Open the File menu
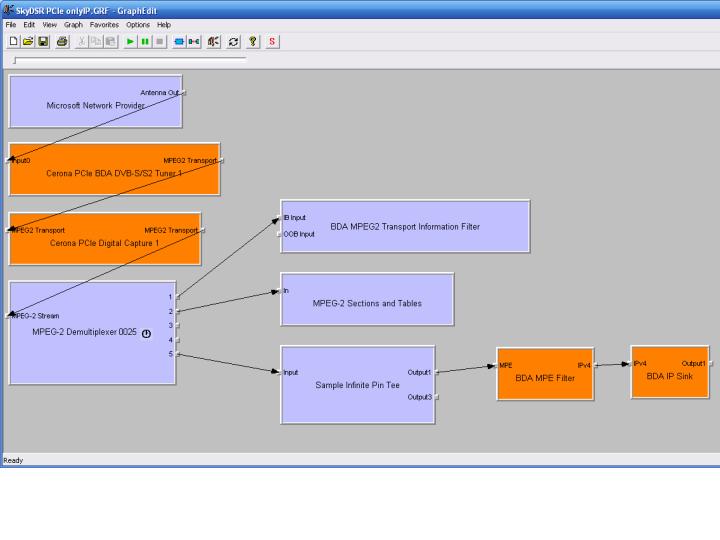 coord(11,25)
